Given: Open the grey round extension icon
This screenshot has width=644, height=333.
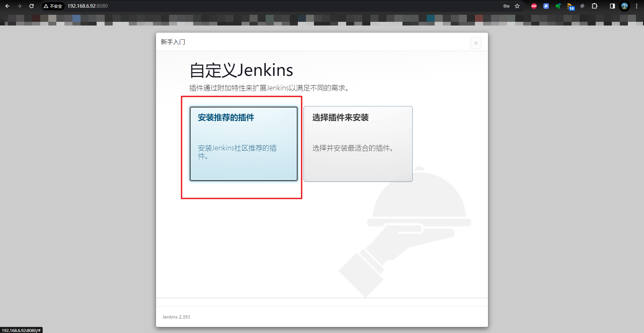Looking at the screenshot, I should click(582, 6).
